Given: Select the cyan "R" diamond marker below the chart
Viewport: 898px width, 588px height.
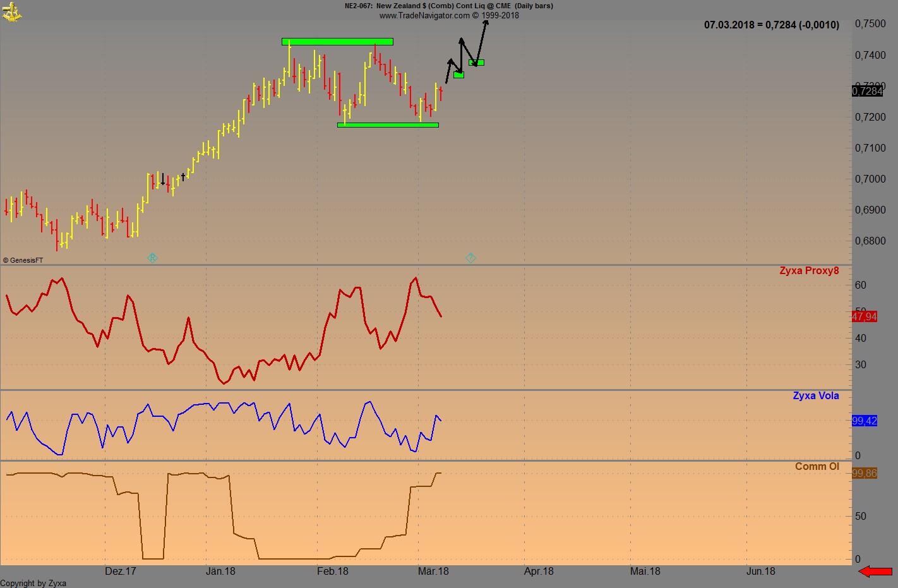Looking at the screenshot, I should (152, 258).
